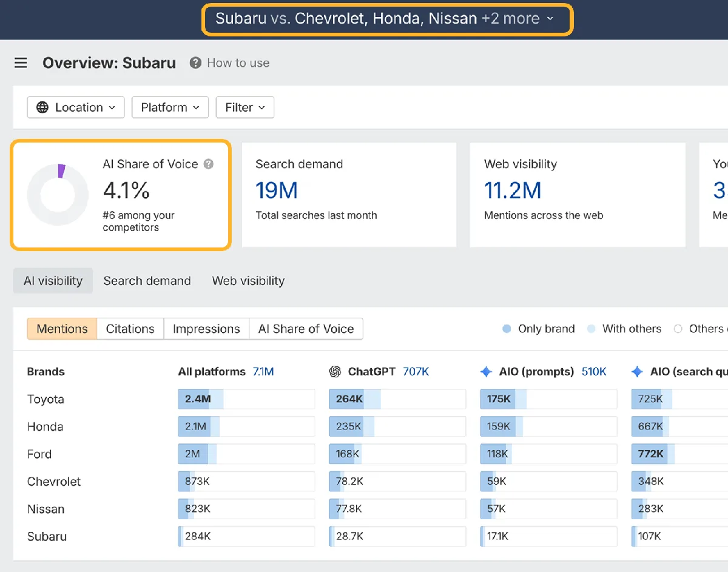Click the Honda brand row label
This screenshot has width=728, height=572.
tap(45, 426)
